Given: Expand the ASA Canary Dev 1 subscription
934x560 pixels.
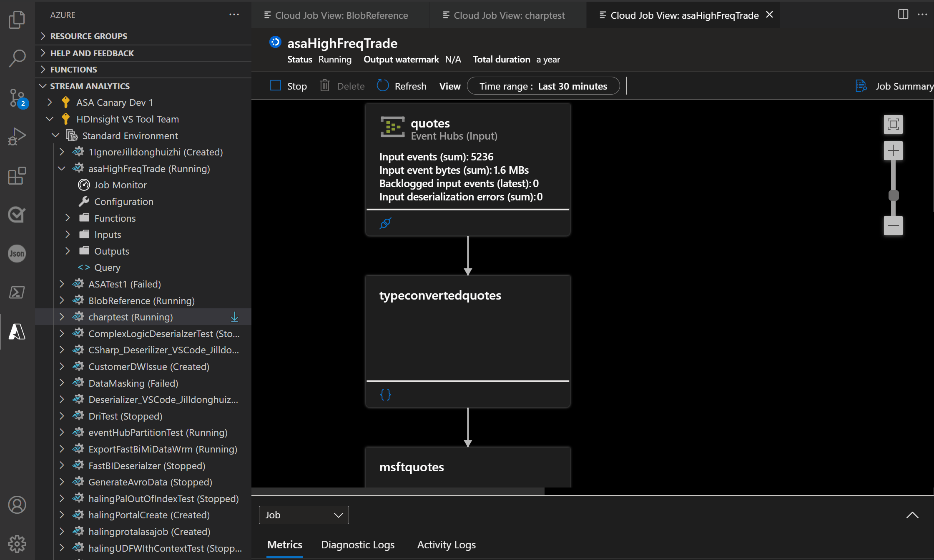Looking at the screenshot, I should click(x=50, y=102).
